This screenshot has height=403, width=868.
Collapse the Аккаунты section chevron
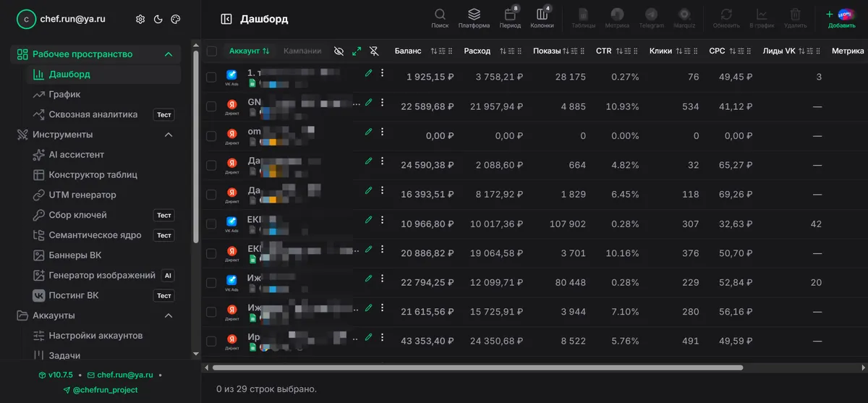point(168,315)
